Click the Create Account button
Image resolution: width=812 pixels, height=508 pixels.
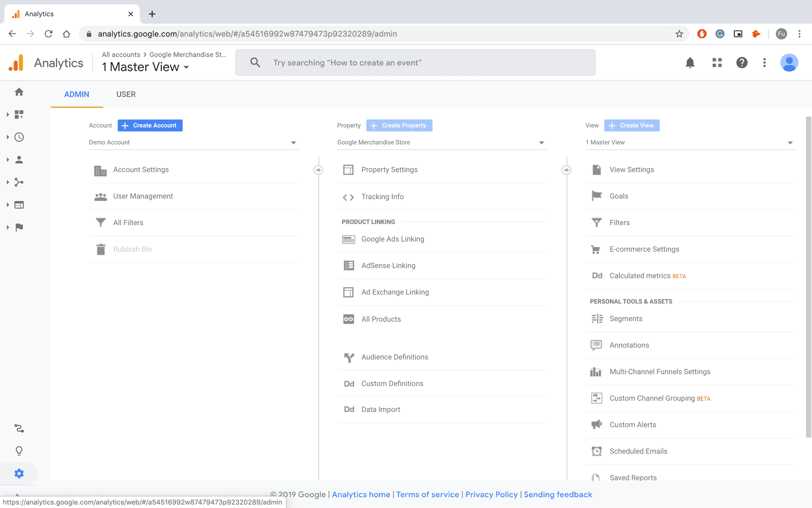pos(150,125)
